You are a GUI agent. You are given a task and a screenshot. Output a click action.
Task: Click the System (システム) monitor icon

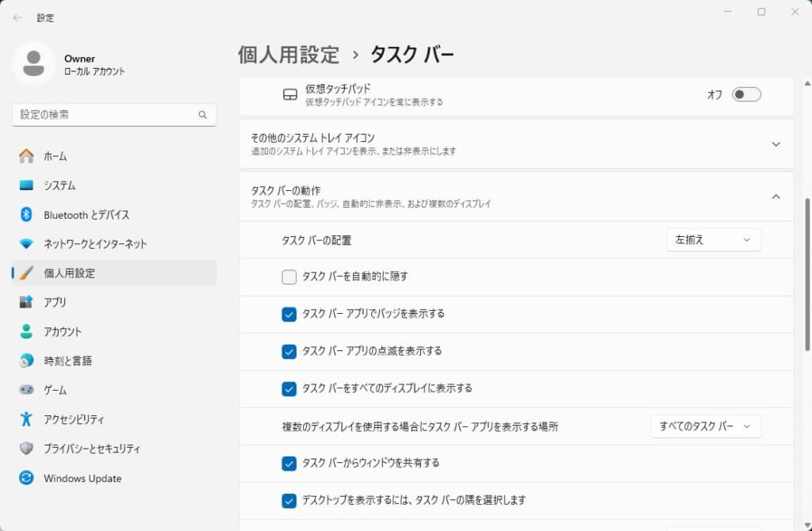[x=27, y=185]
